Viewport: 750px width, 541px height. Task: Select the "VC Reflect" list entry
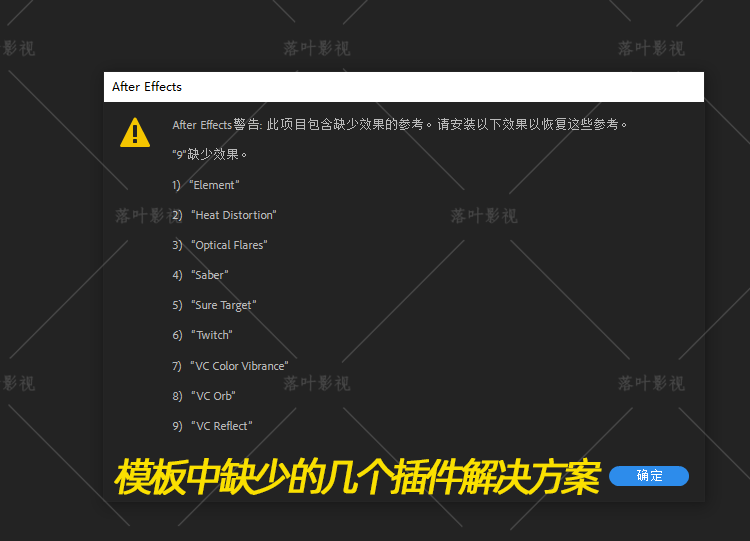click(212, 426)
